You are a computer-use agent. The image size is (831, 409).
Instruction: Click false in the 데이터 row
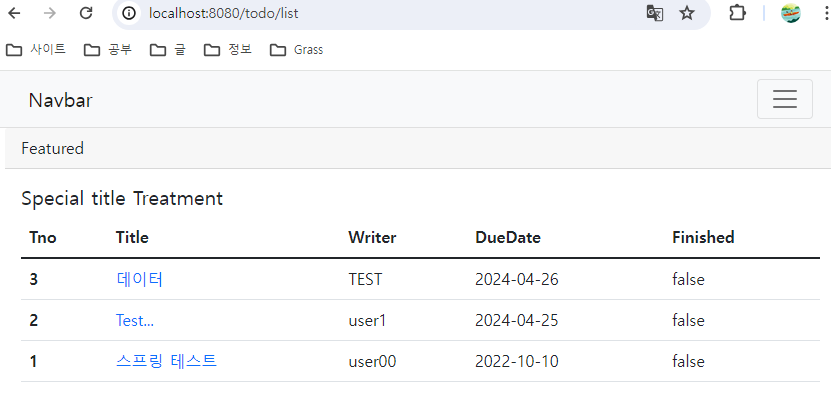point(688,279)
